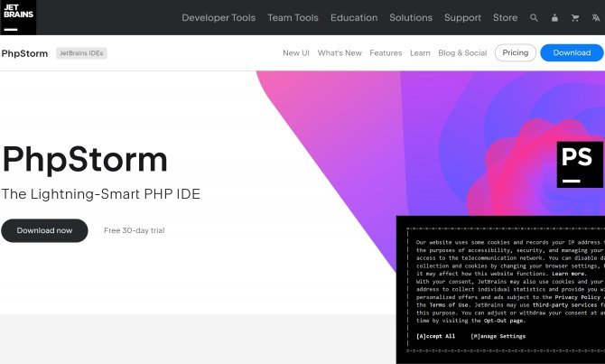Click Free 30-day trial text
The width and height of the screenshot is (605, 364).
click(x=135, y=230)
